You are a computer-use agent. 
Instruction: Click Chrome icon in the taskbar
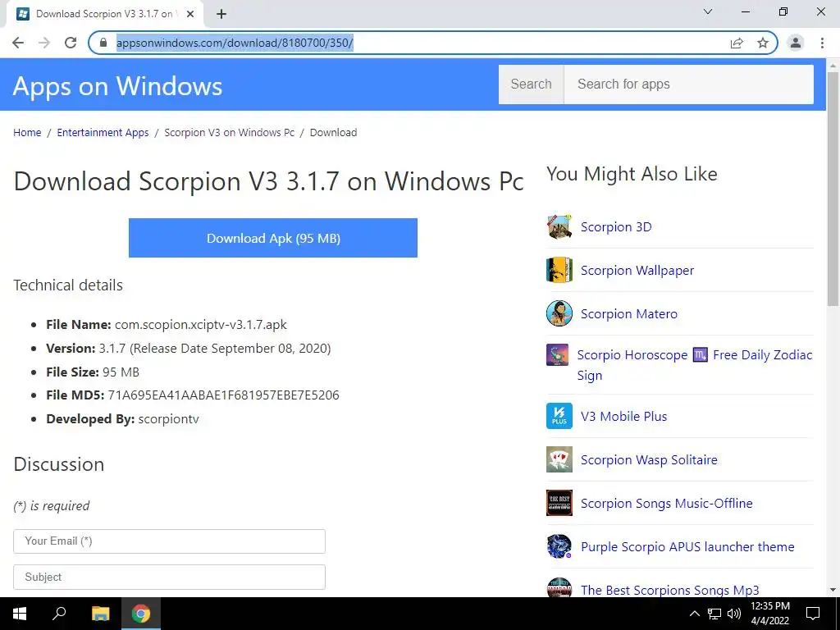141,614
